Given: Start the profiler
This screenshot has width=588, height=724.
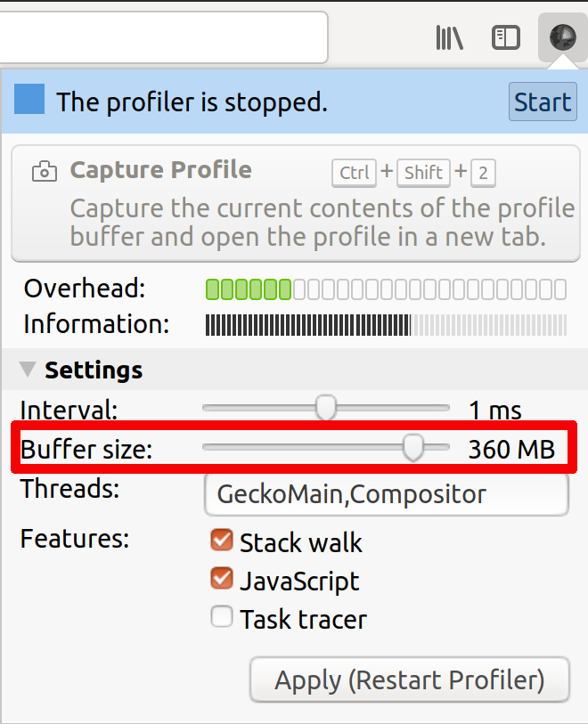Looking at the screenshot, I should 542,102.
